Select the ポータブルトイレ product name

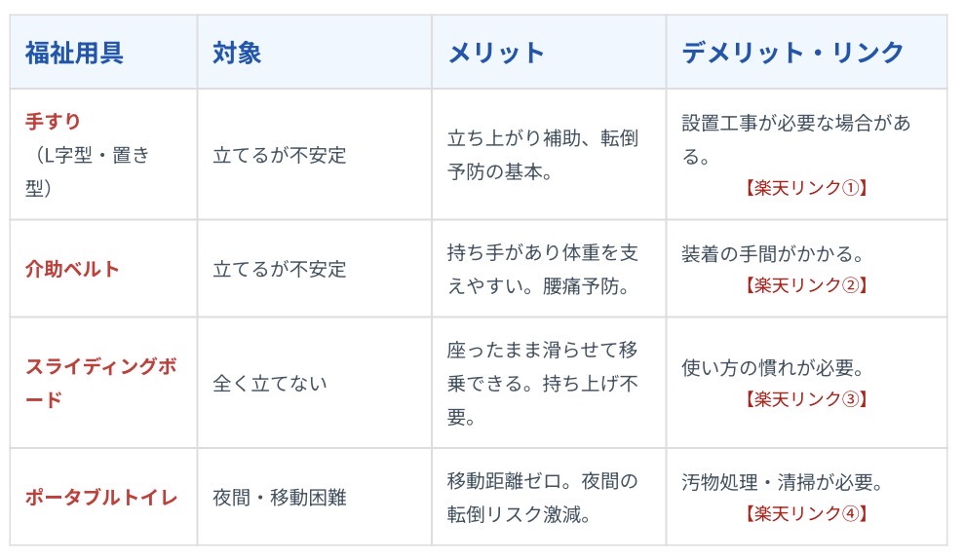click(101, 498)
